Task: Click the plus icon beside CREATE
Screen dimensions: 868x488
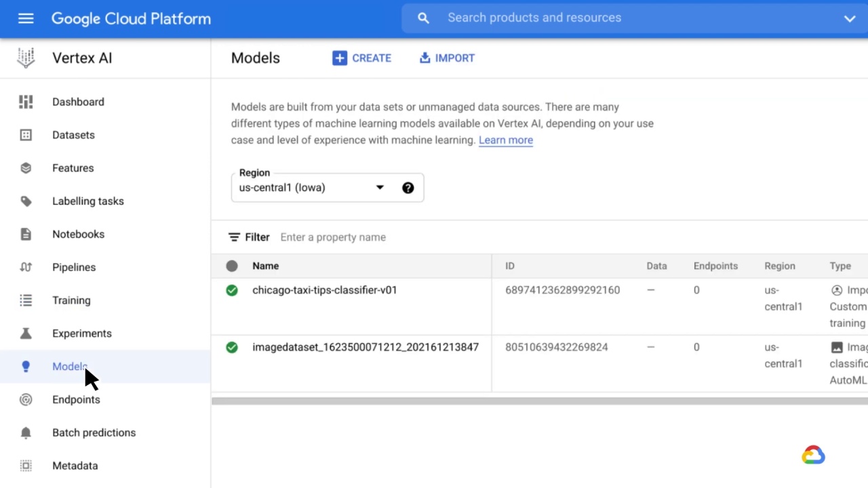Action: tap(339, 58)
